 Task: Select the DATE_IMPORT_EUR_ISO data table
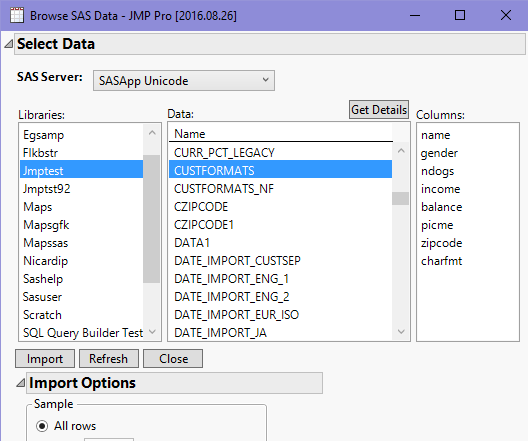tap(280, 315)
